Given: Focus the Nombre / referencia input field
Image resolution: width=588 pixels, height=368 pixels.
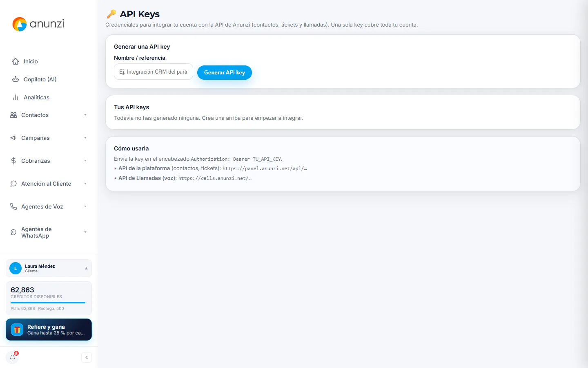Looking at the screenshot, I should point(154,72).
